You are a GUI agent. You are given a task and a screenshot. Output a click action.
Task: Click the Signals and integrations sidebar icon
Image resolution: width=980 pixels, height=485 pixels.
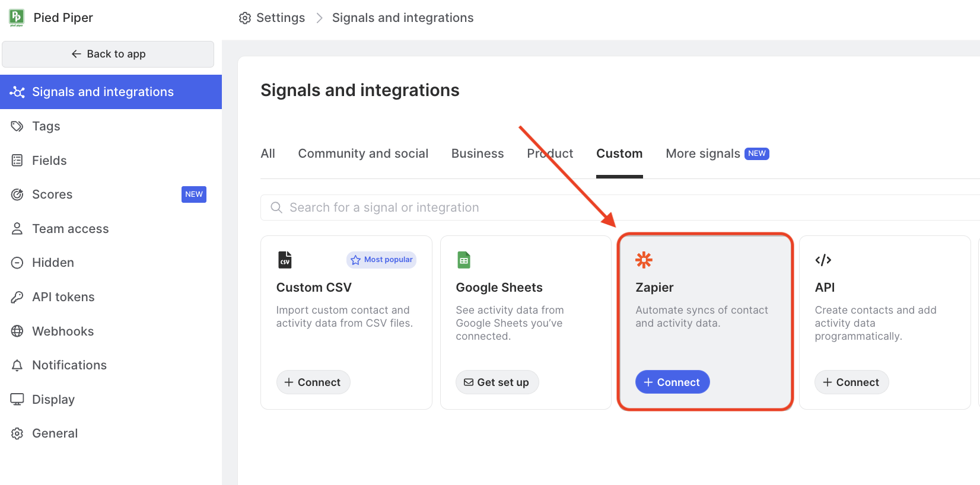[x=17, y=92]
